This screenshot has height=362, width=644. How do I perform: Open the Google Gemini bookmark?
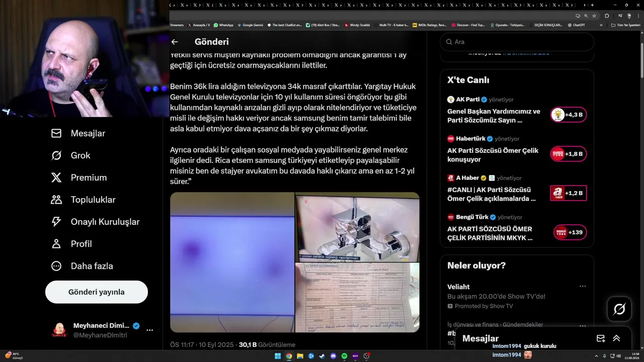(x=250, y=25)
